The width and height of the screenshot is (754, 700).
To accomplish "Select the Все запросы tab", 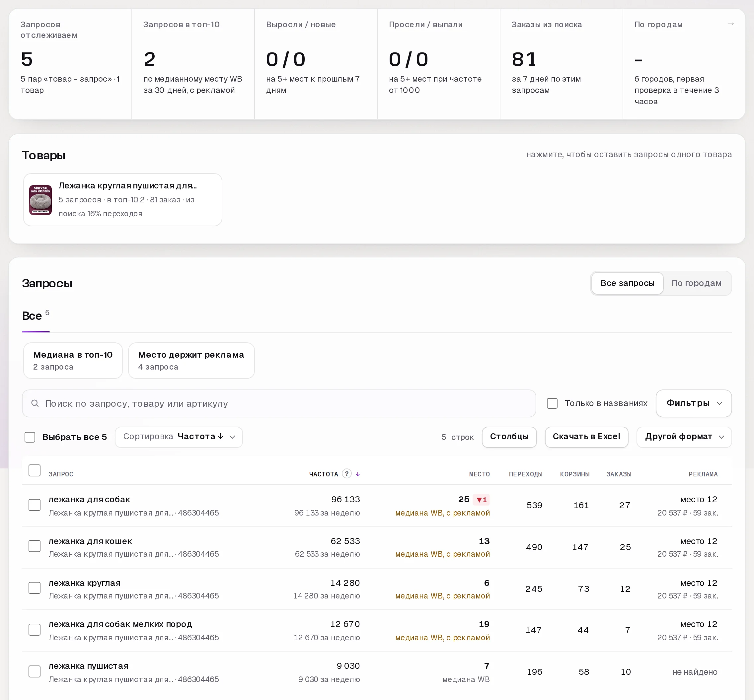I will pos(627,283).
